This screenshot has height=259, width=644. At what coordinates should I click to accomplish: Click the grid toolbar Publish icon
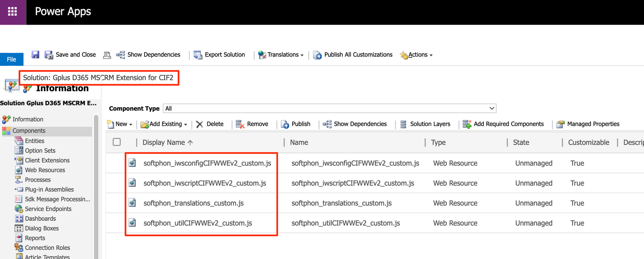pos(285,124)
